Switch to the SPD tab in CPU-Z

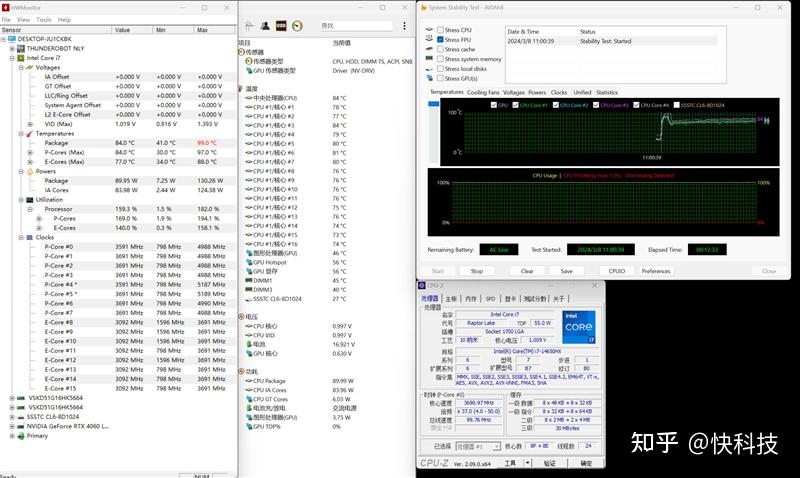pyautogui.click(x=490, y=299)
